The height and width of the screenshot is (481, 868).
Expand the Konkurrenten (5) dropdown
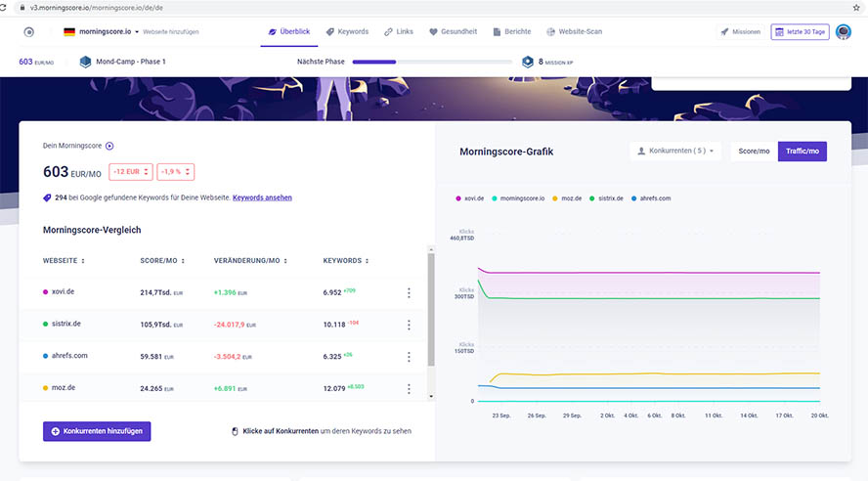point(675,152)
